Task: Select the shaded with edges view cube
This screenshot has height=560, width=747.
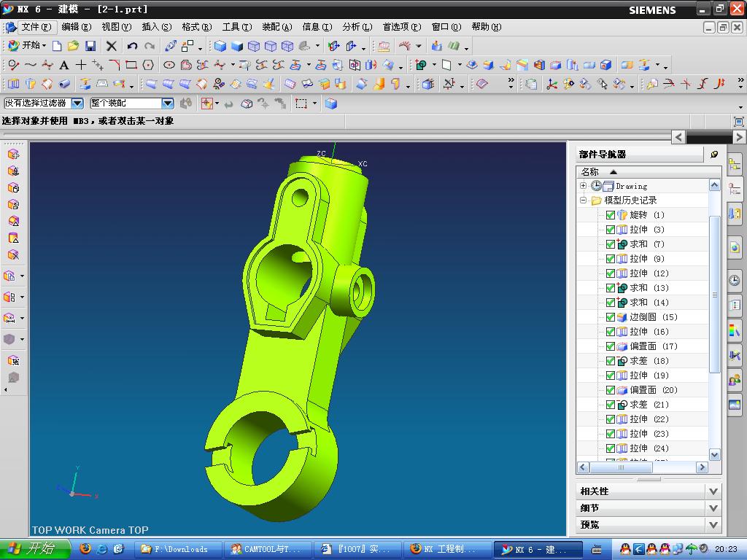Action: click(220, 46)
